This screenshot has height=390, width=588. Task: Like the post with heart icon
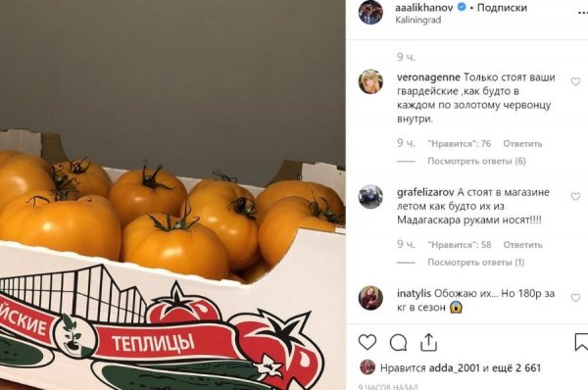367,342
